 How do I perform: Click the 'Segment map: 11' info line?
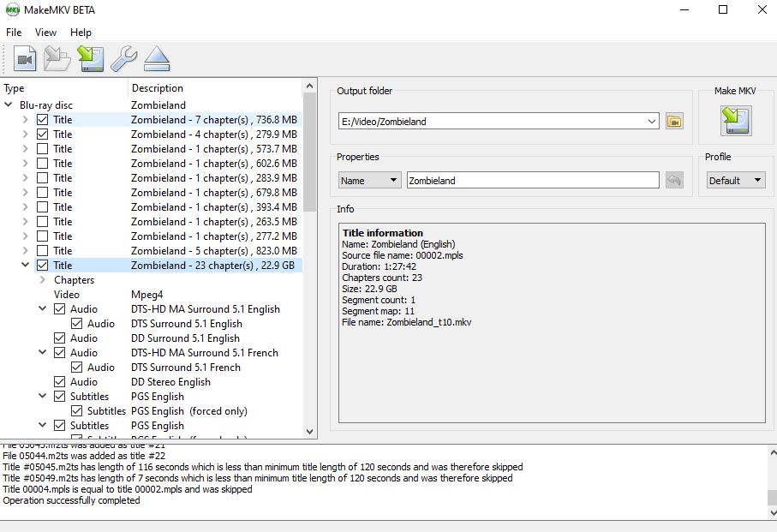pos(378,311)
